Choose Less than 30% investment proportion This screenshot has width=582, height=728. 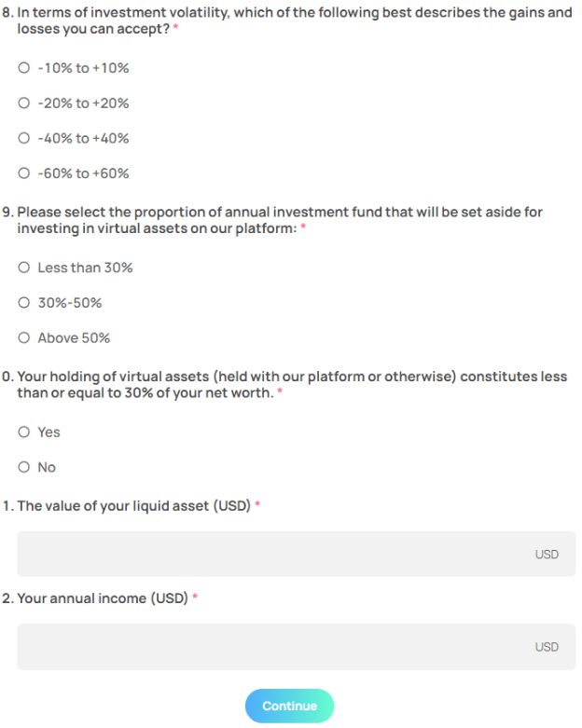24,268
